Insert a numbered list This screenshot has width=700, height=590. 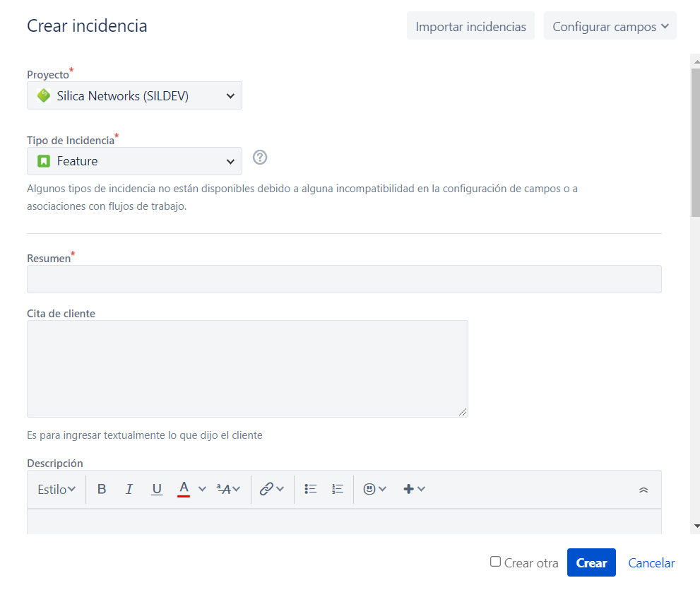click(338, 489)
